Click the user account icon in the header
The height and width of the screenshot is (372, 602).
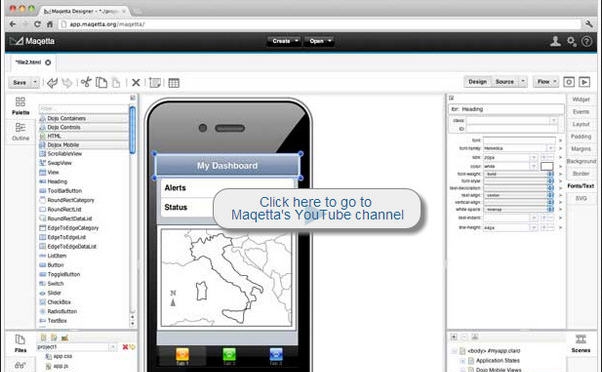[555, 41]
